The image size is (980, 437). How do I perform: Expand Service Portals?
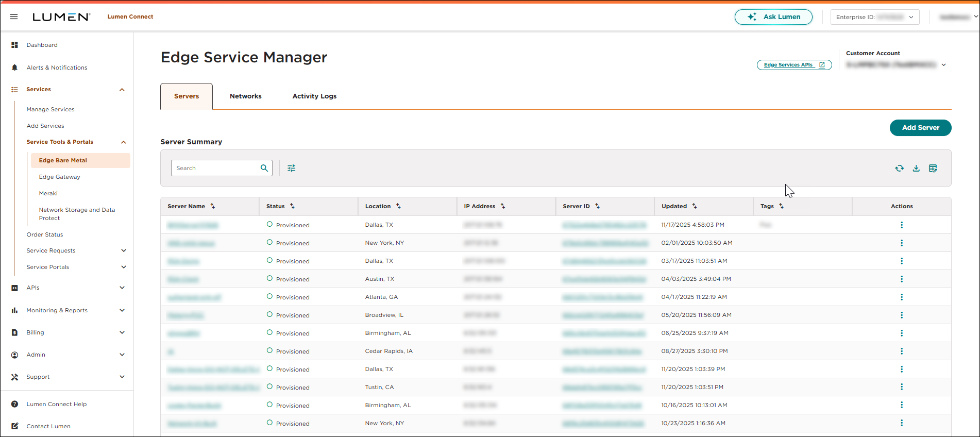(123, 267)
